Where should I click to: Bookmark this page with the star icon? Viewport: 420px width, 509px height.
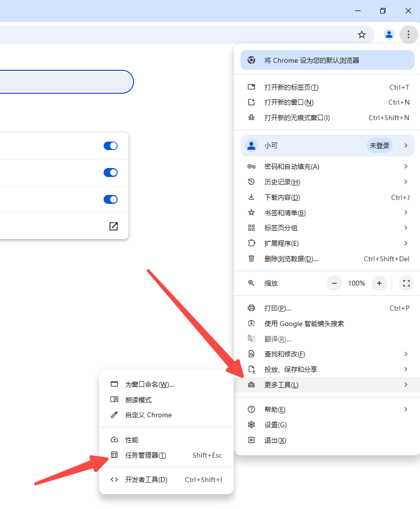point(362,34)
